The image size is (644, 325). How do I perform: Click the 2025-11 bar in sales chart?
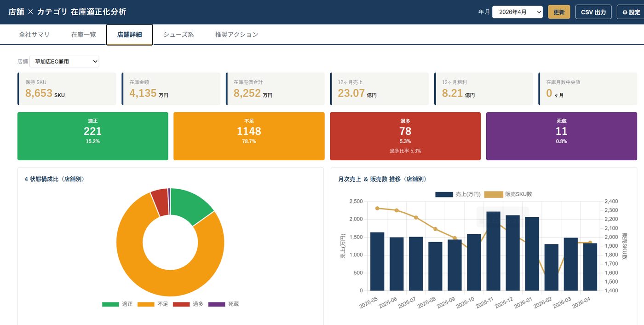tap(494, 251)
